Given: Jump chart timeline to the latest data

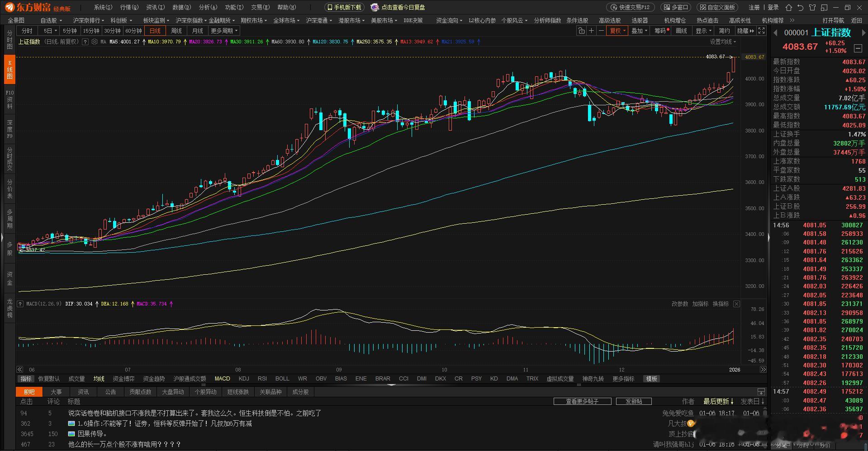Looking at the screenshot, I should [763, 369].
